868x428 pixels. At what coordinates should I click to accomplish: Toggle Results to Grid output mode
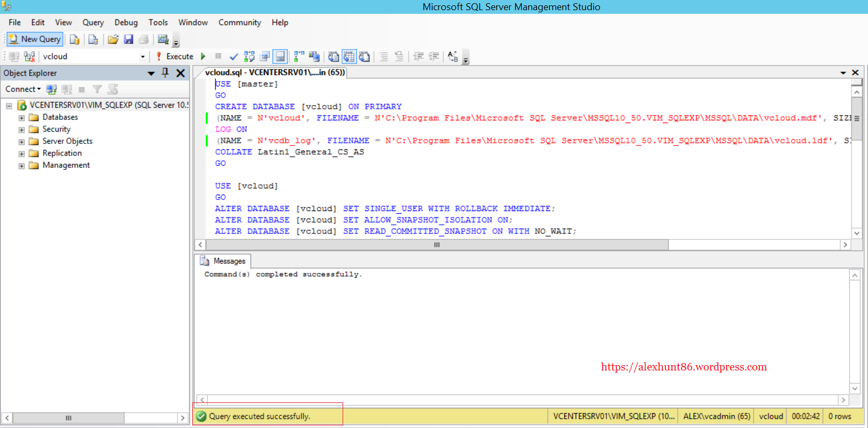[349, 56]
